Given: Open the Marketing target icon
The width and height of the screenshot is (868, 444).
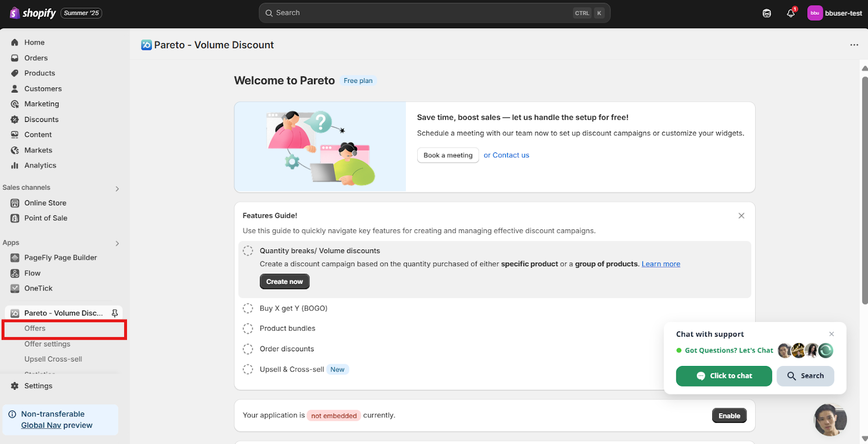Looking at the screenshot, I should click(15, 104).
